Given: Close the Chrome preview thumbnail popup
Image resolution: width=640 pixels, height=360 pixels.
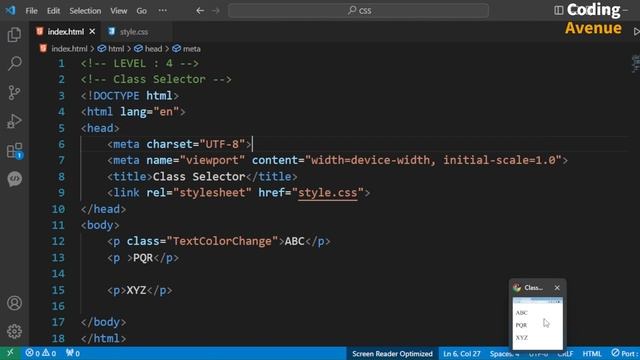Looking at the screenshot, I should point(557,288).
